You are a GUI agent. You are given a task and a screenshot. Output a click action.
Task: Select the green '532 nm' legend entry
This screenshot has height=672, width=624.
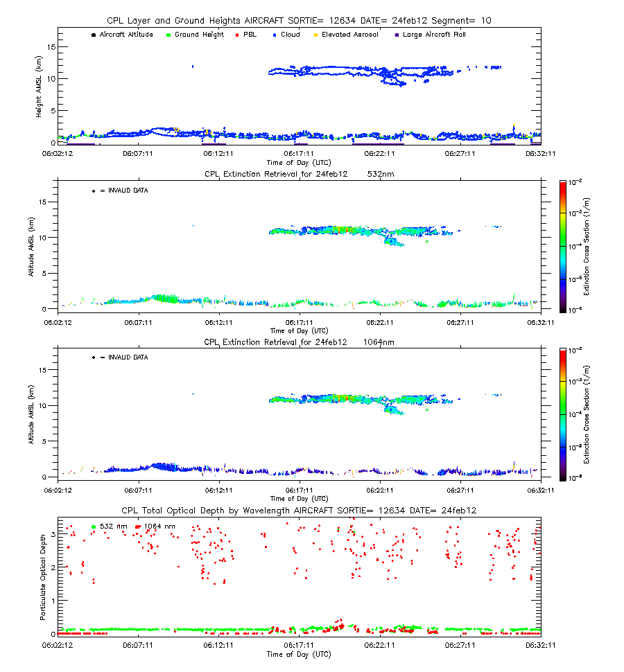pyautogui.click(x=110, y=527)
